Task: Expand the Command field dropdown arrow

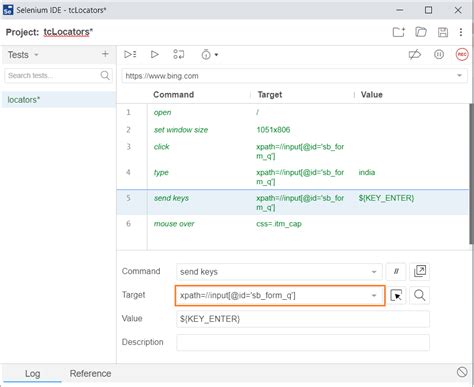Action: point(374,272)
